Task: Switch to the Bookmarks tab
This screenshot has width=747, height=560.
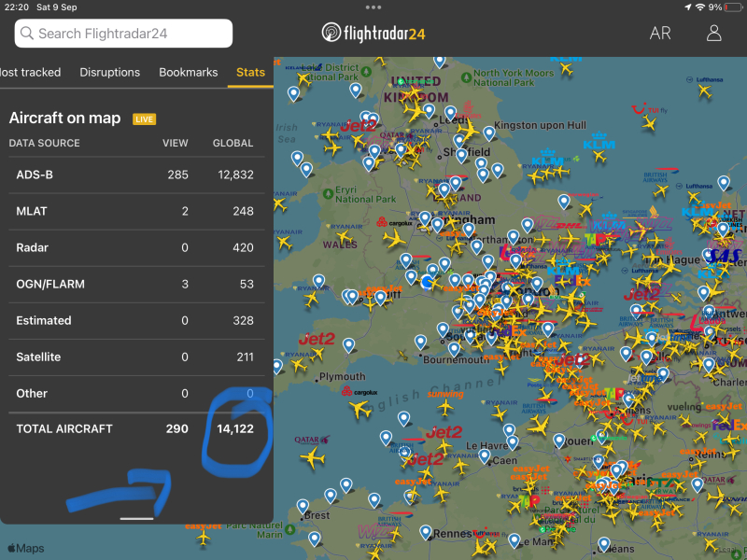Action: (x=189, y=73)
